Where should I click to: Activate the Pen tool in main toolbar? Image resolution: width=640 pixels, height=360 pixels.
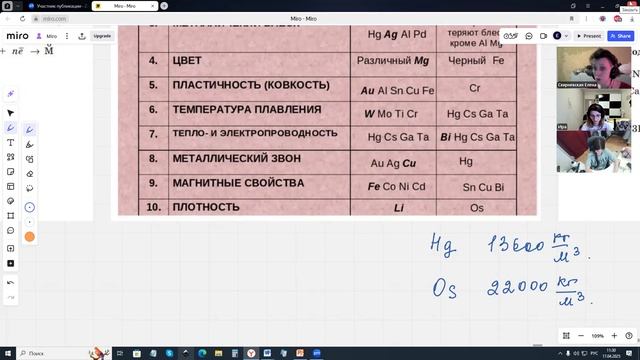(11, 128)
